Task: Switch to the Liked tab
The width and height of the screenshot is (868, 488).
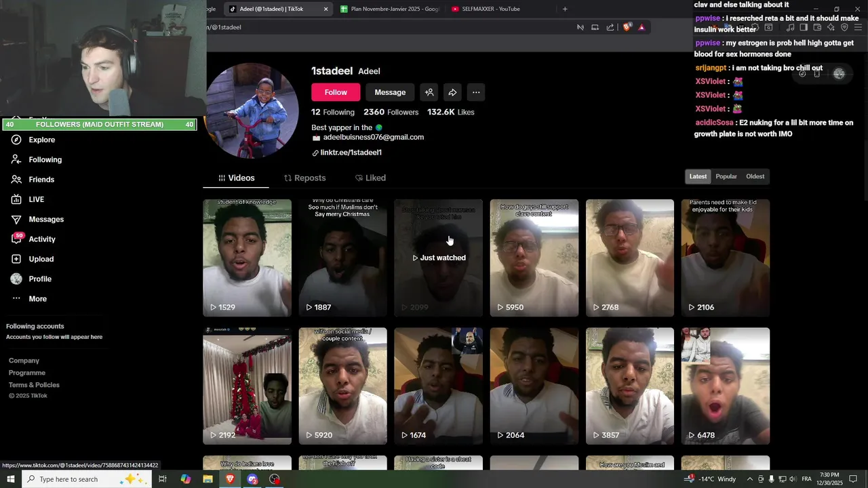Action: (x=370, y=178)
